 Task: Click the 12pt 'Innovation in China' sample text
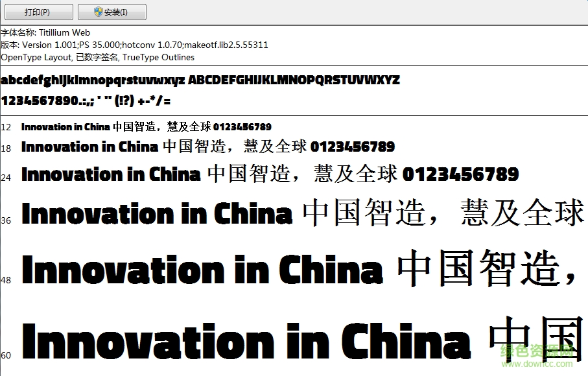[65, 127]
